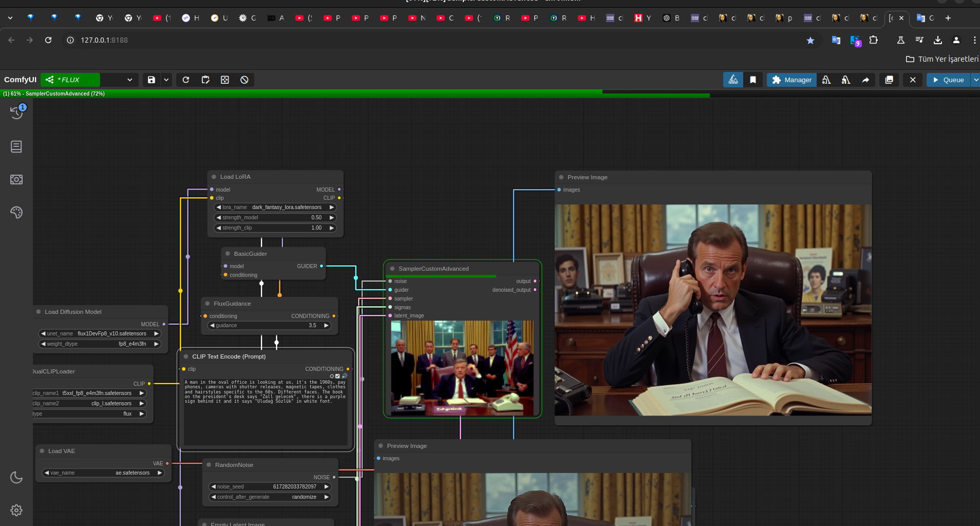The height and width of the screenshot is (526, 980).
Task: Open the weight_dtype fp8_e4m3fn selector
Action: pos(100,344)
